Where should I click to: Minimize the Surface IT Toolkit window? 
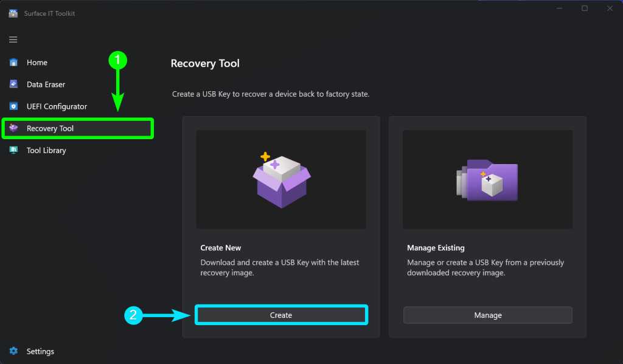560,9
